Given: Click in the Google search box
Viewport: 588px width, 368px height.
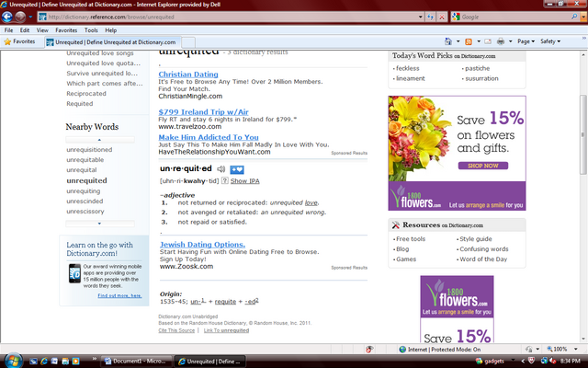Looking at the screenshot, I should [515, 17].
